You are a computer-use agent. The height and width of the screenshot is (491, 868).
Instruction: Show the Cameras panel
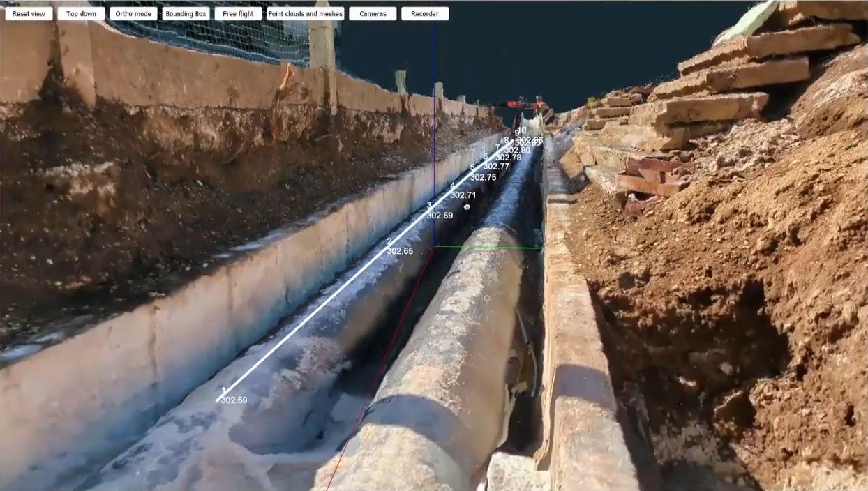click(373, 13)
